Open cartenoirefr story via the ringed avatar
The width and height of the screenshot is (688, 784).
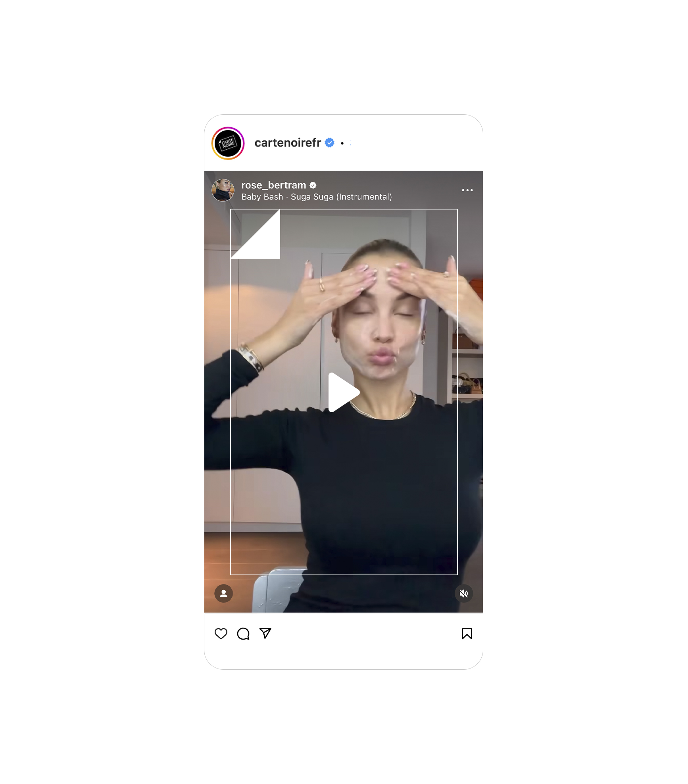[x=228, y=143]
